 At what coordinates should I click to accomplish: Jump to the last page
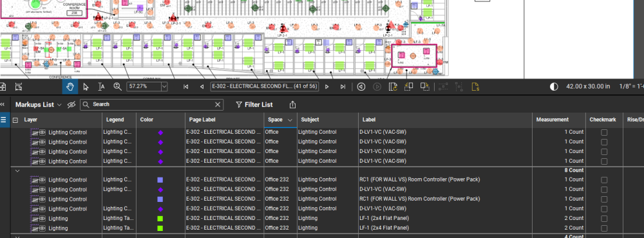click(343, 87)
